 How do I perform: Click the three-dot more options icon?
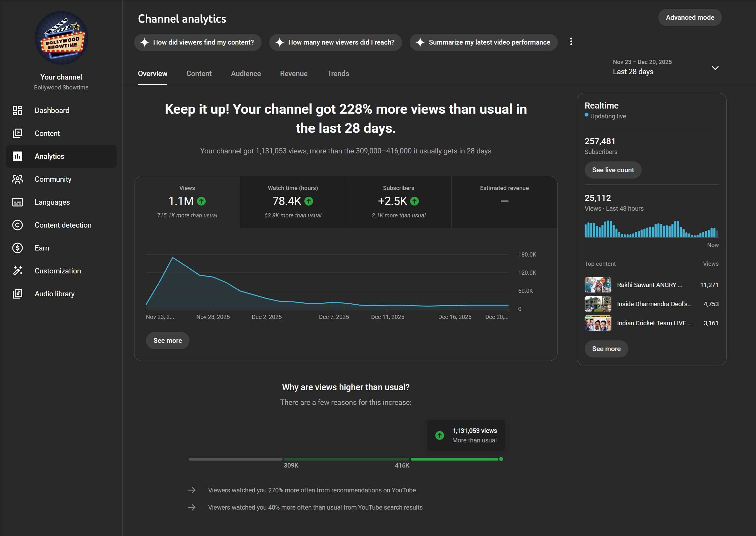pyautogui.click(x=571, y=42)
